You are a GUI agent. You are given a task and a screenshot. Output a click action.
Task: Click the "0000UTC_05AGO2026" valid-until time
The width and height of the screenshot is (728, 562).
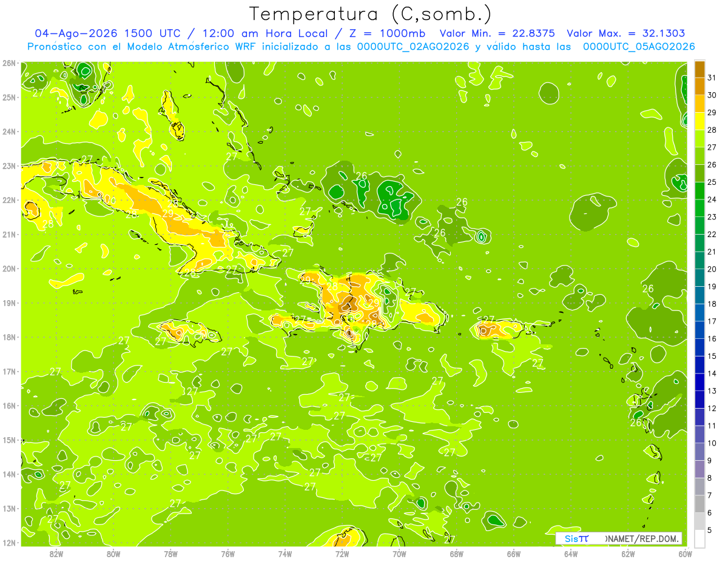[639, 47]
